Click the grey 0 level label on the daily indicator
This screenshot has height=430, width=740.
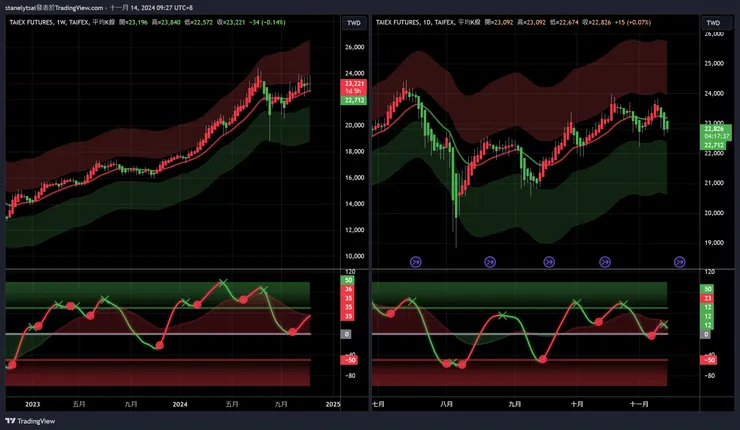click(706, 334)
